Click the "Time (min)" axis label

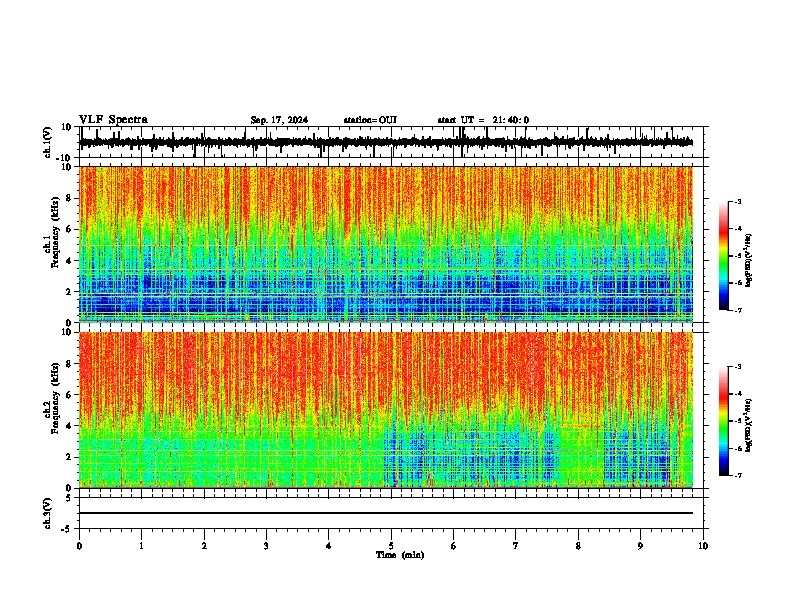point(400,555)
